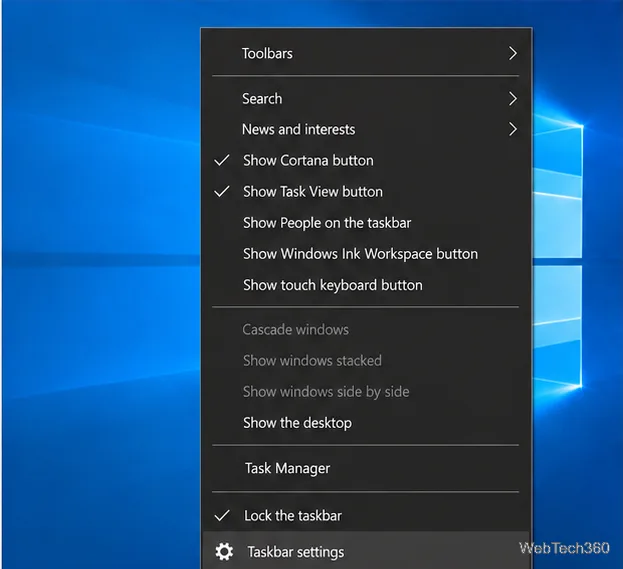Expand the News and interests chevron
The width and height of the screenshot is (623, 569).
(513, 129)
